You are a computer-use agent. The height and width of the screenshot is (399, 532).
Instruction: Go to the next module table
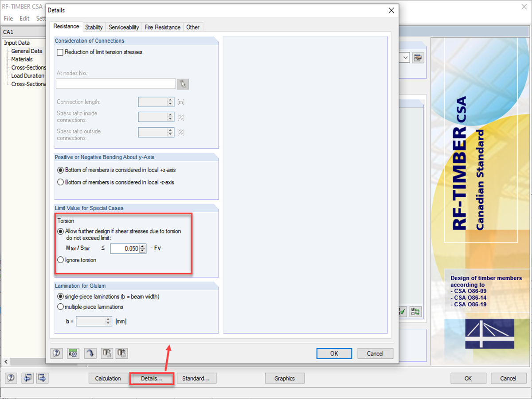coord(42,378)
